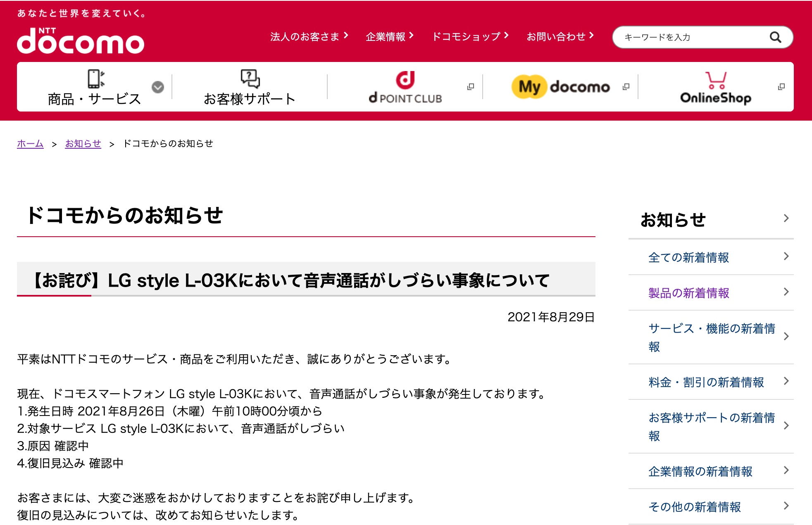Click the ホーム breadcrumb link
Viewport: 812px width, 525px height.
[30, 143]
